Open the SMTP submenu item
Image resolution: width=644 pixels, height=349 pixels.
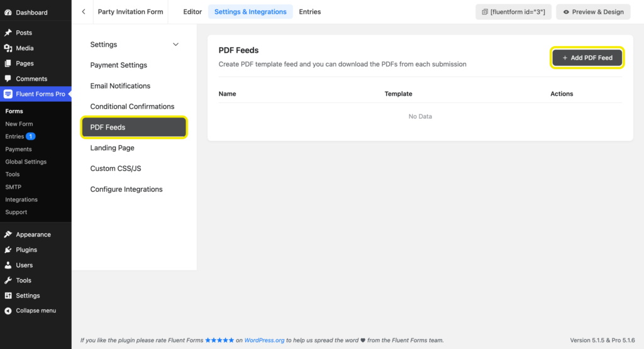(13, 187)
